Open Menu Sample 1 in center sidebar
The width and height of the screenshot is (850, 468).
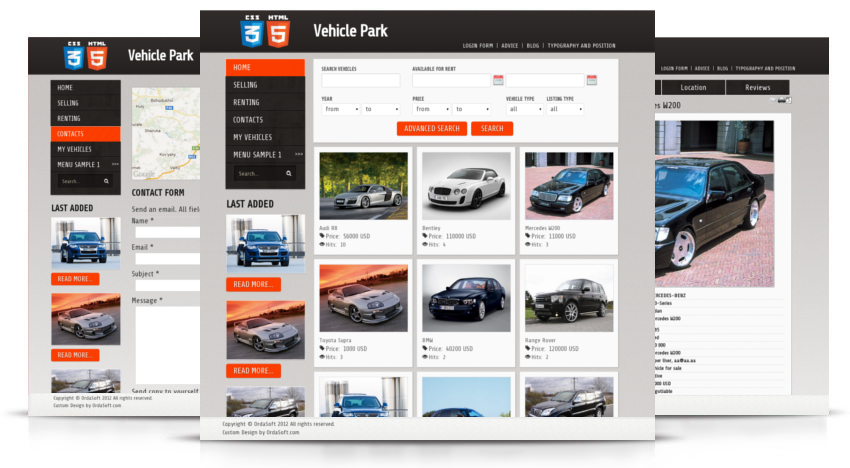point(265,155)
